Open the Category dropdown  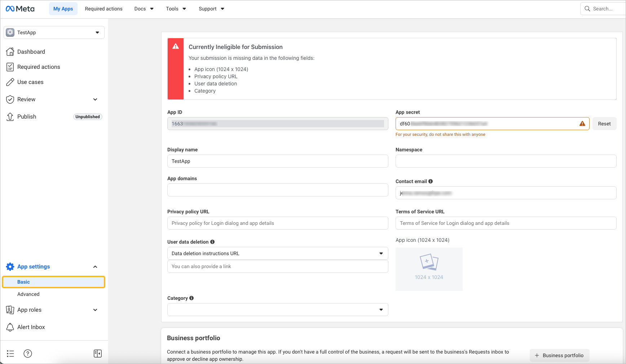tap(277, 310)
